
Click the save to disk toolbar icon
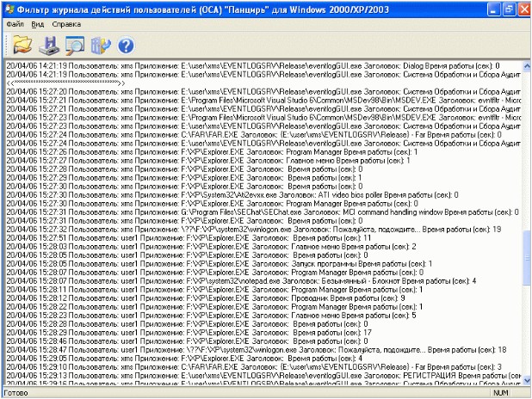point(48,45)
